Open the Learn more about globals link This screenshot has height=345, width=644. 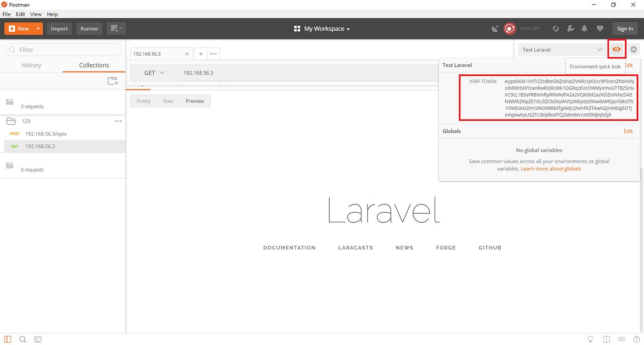551,169
